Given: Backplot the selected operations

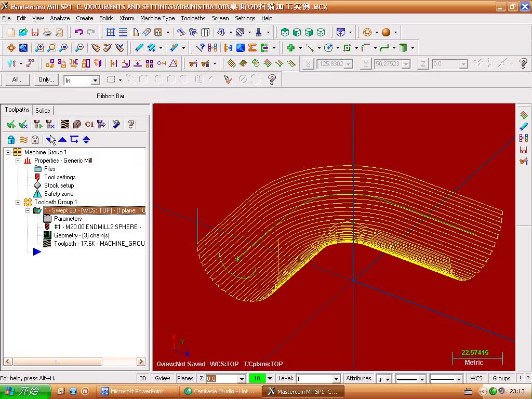Looking at the screenshot, I should pos(65,125).
